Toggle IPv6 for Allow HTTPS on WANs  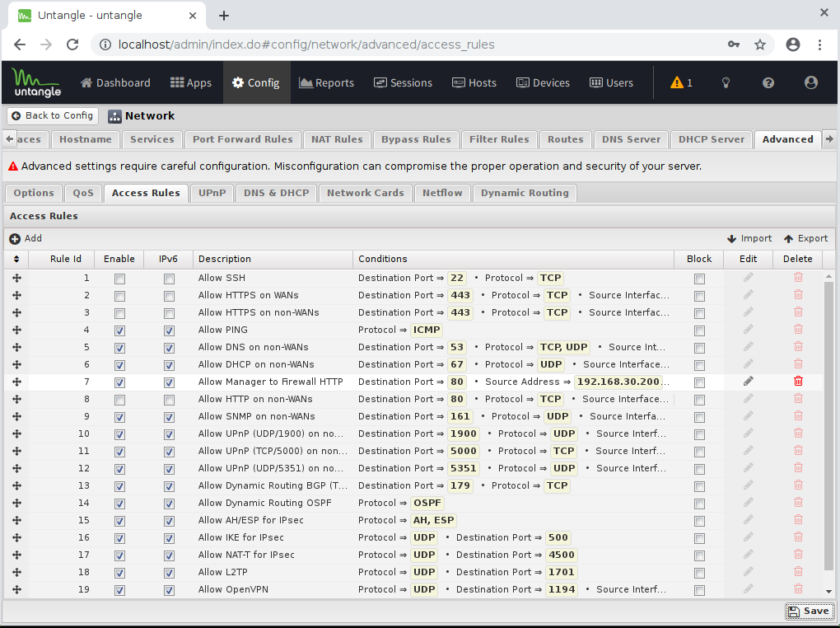pos(170,296)
